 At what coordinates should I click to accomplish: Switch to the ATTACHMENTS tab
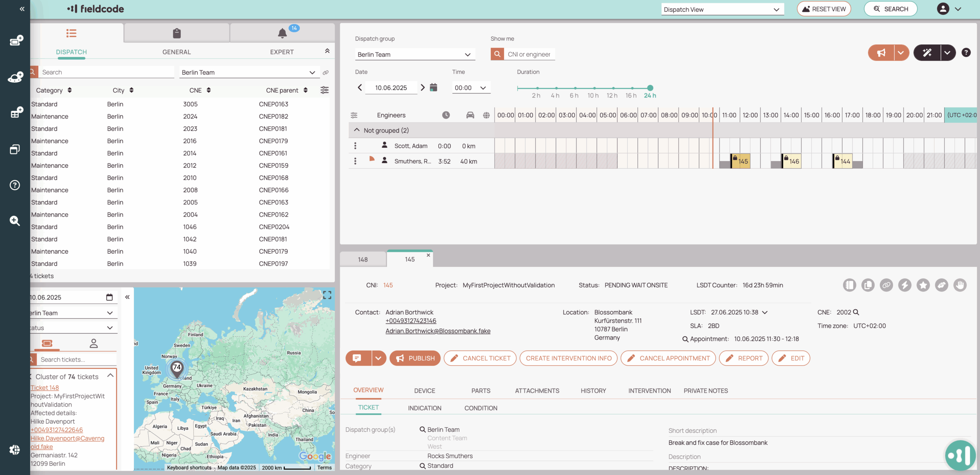pyautogui.click(x=537, y=391)
